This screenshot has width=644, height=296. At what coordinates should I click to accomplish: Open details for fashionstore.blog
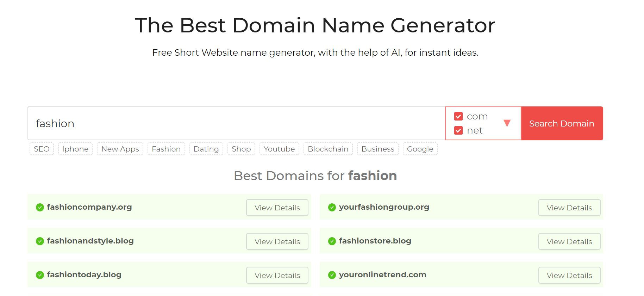click(569, 241)
